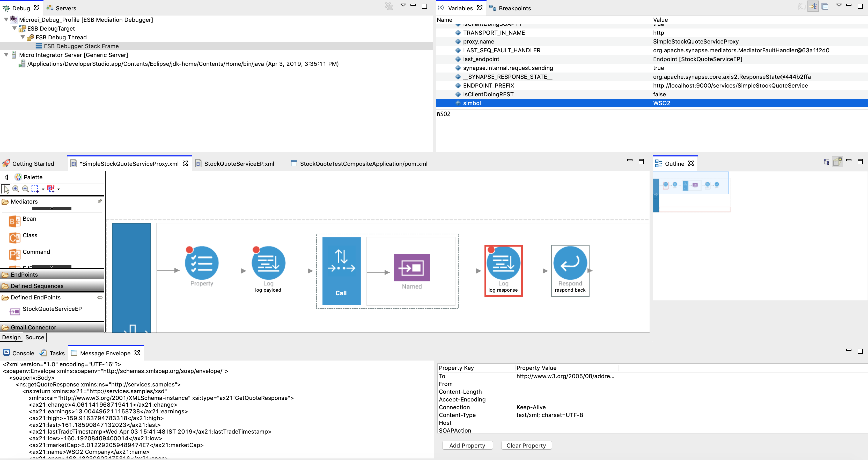The width and height of the screenshot is (868, 460).
Task: Collapse the Micro Integrator Server node
Action: 6,55
